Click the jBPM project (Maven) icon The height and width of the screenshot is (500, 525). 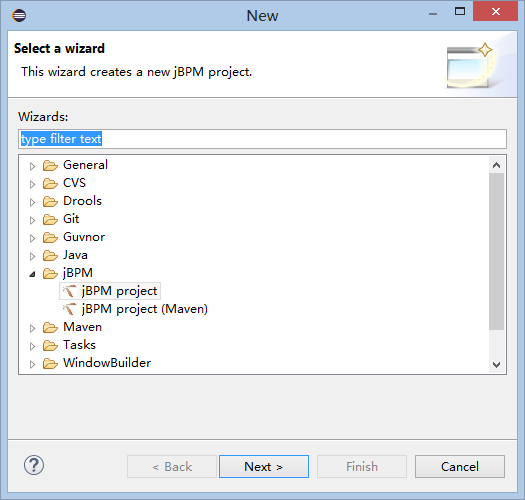click(69, 309)
